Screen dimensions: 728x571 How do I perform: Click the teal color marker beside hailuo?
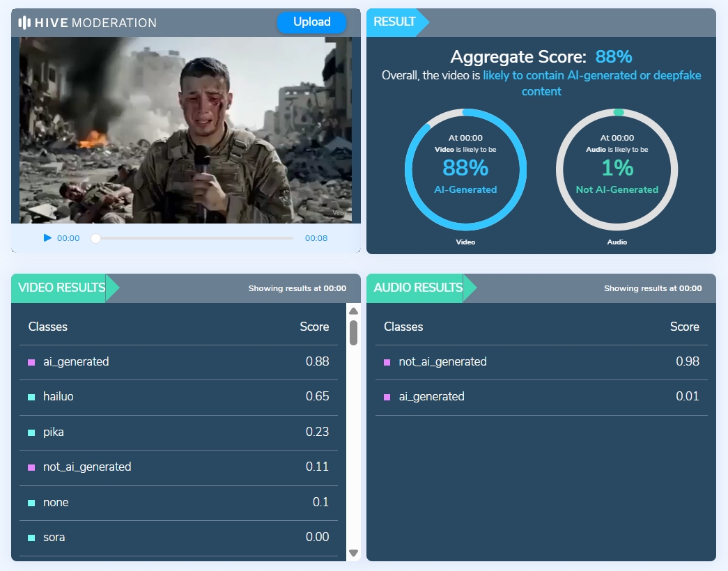[x=31, y=398]
